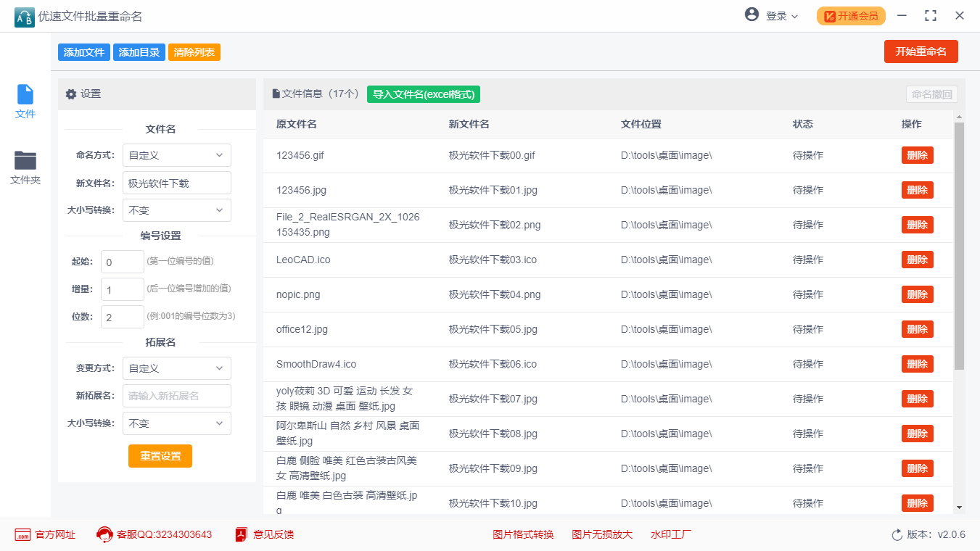This screenshot has height=551, width=980.
Task: Click the 版本: v2.0.6 text
Action: click(x=936, y=534)
